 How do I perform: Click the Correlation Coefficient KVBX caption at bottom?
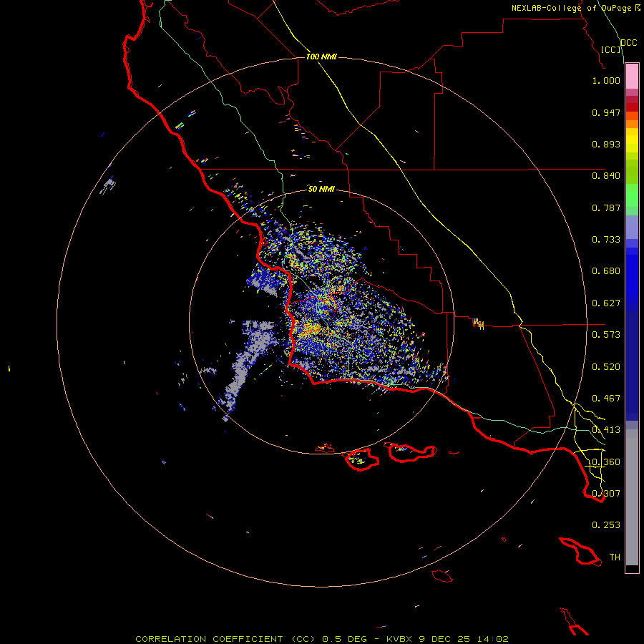[x=321, y=639]
